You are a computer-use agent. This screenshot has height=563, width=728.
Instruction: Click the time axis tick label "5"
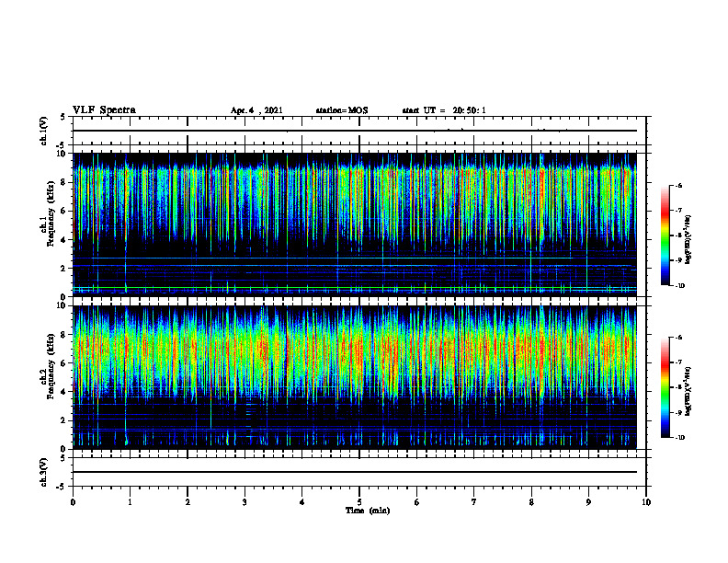(x=359, y=502)
